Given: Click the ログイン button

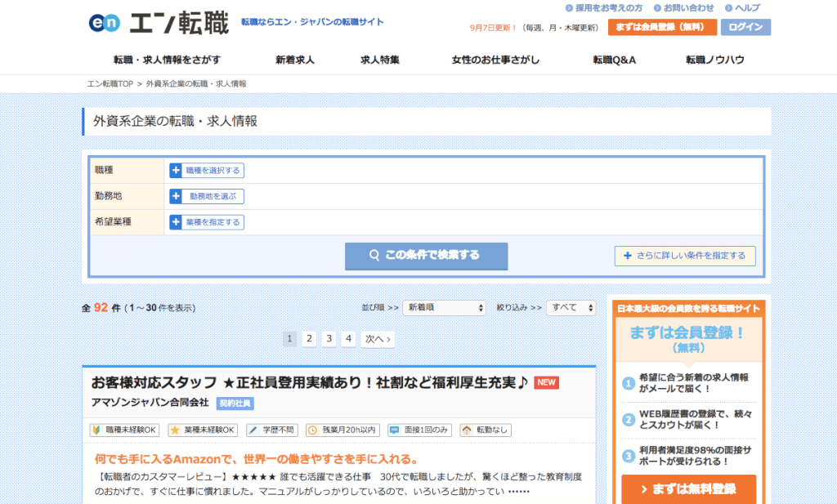Looking at the screenshot, I should tap(745, 27).
